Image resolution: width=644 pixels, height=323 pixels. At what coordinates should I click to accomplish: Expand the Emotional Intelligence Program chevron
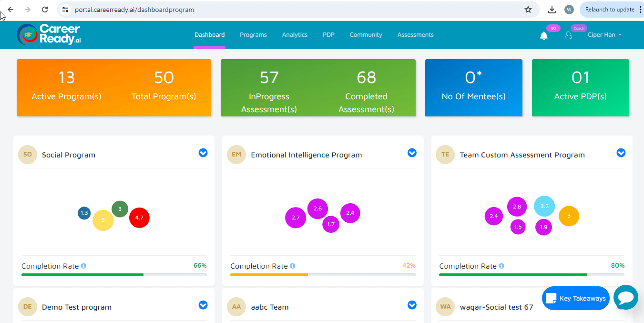point(412,153)
